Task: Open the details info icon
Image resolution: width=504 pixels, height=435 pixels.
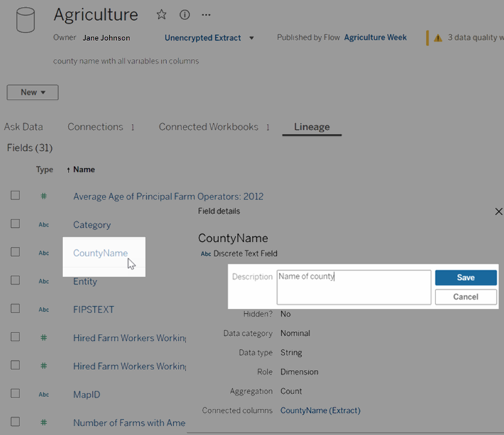Action: (184, 15)
